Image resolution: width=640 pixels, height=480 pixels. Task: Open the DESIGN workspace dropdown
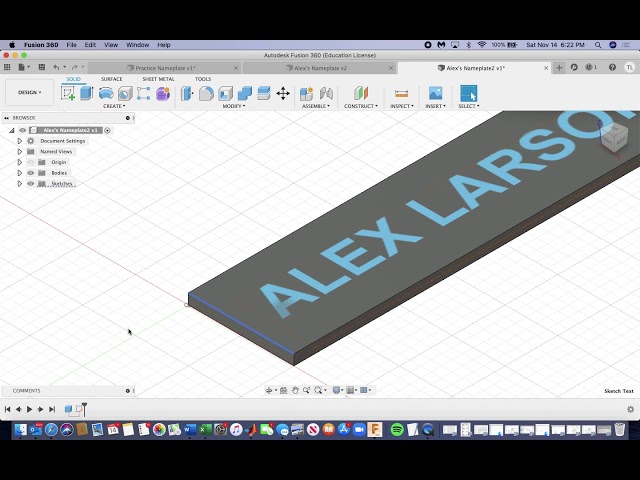pyautogui.click(x=29, y=92)
